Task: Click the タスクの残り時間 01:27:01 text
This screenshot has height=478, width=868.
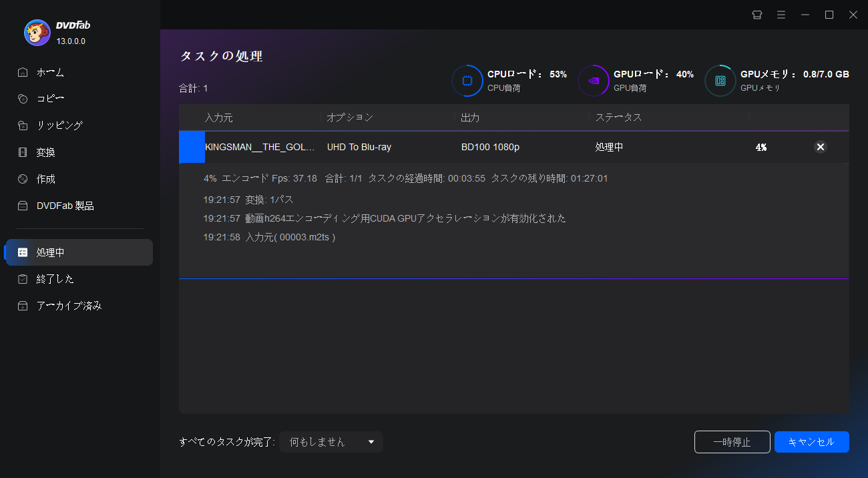Action: [550, 178]
